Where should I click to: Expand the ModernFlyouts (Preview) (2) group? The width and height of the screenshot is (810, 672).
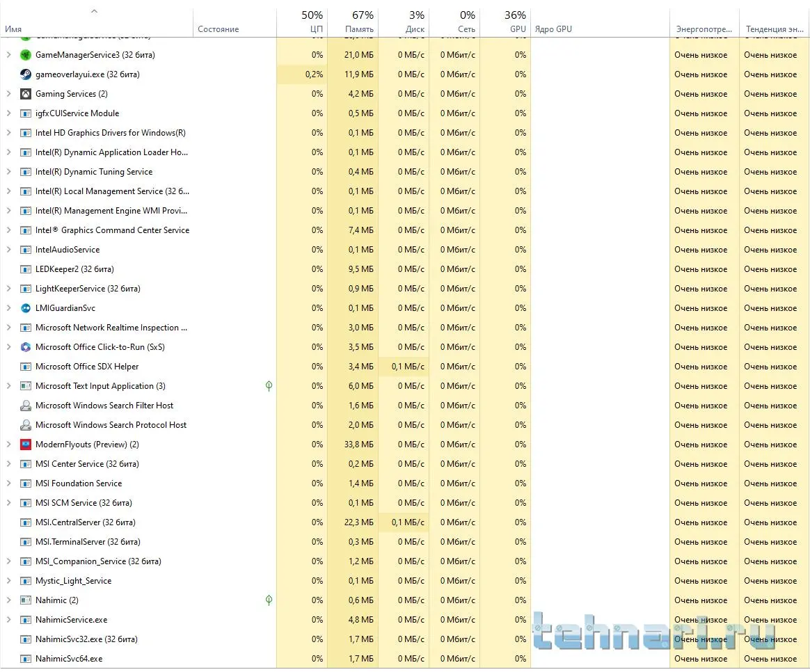point(8,445)
